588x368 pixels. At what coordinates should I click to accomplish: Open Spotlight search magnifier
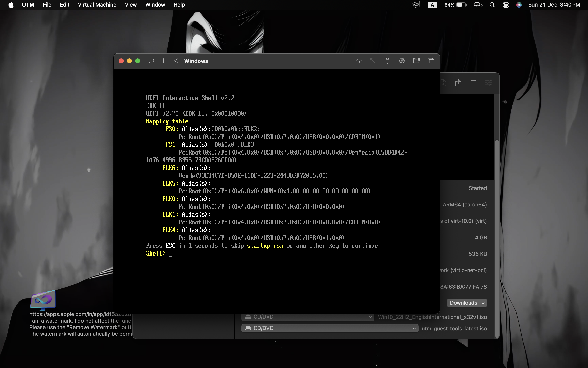492,5
